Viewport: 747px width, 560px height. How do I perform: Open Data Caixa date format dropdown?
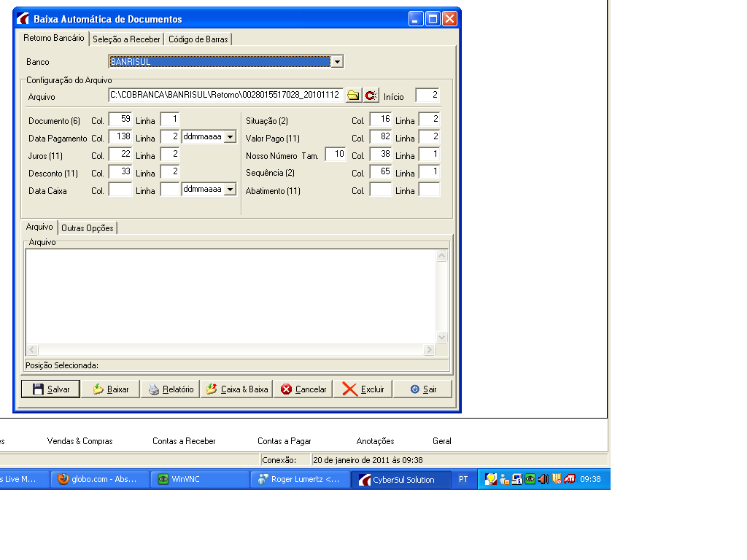(x=230, y=190)
